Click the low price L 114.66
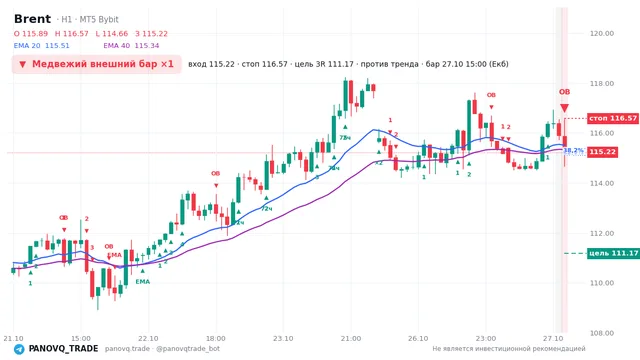The height and width of the screenshot is (360, 640). 111,34
